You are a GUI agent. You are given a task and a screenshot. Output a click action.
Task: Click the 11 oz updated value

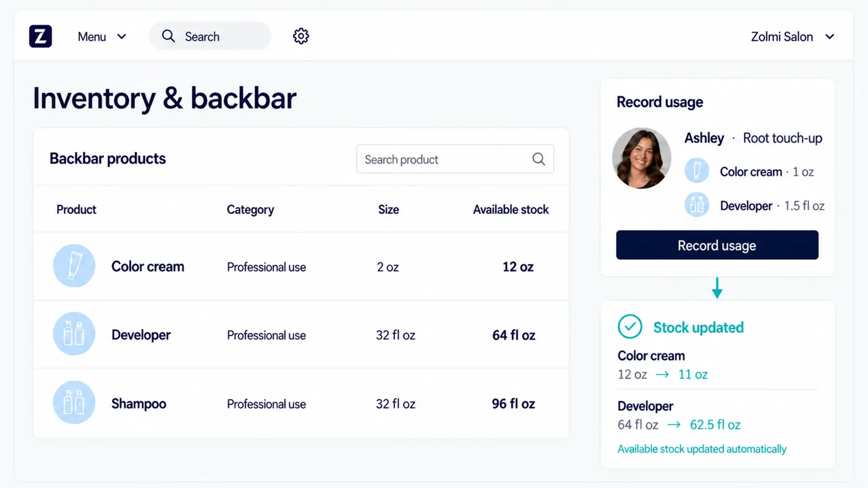[693, 375]
